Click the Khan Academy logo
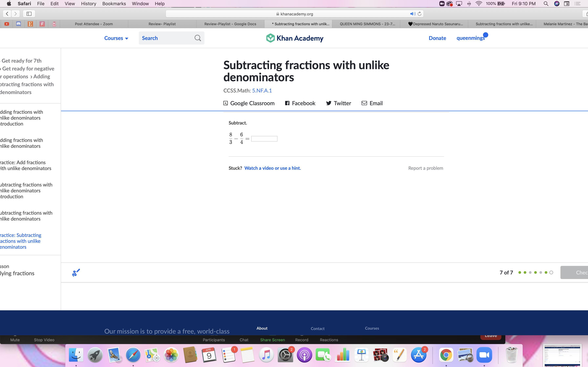588x367 pixels. click(294, 38)
